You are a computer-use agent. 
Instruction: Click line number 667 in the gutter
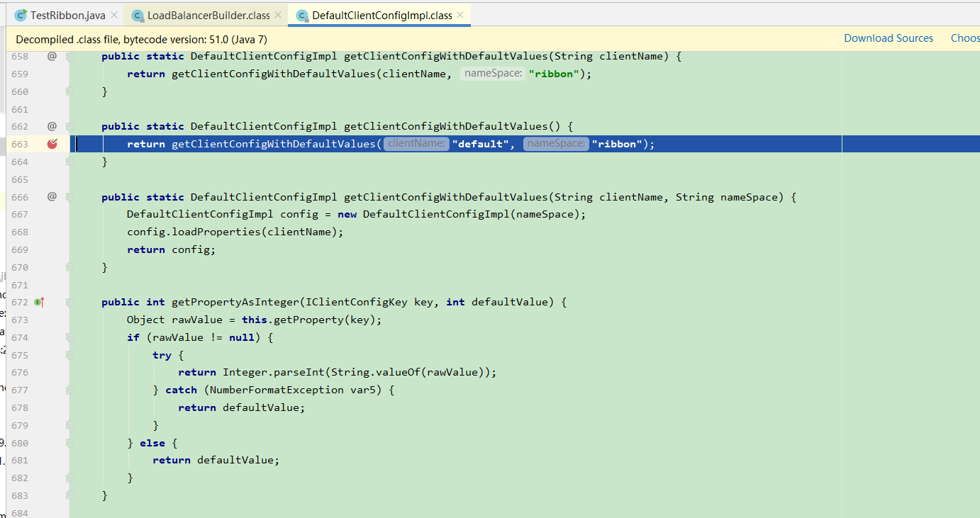pyautogui.click(x=20, y=215)
